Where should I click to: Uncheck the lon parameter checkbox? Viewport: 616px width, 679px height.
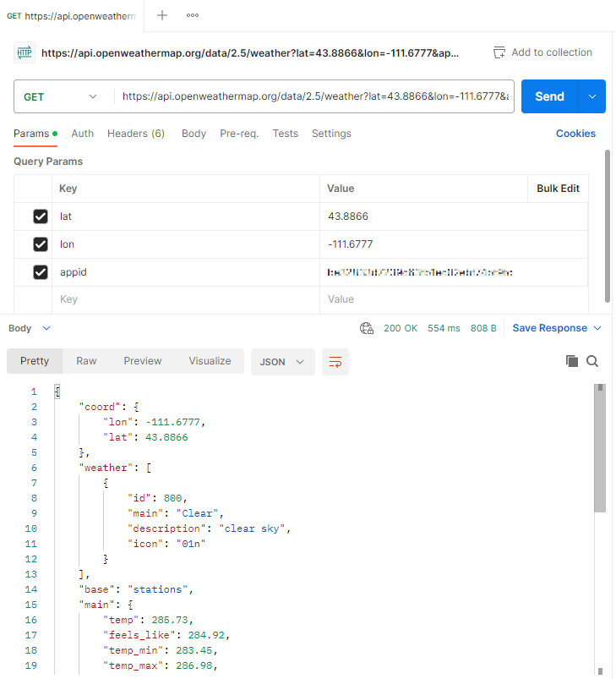[41, 244]
